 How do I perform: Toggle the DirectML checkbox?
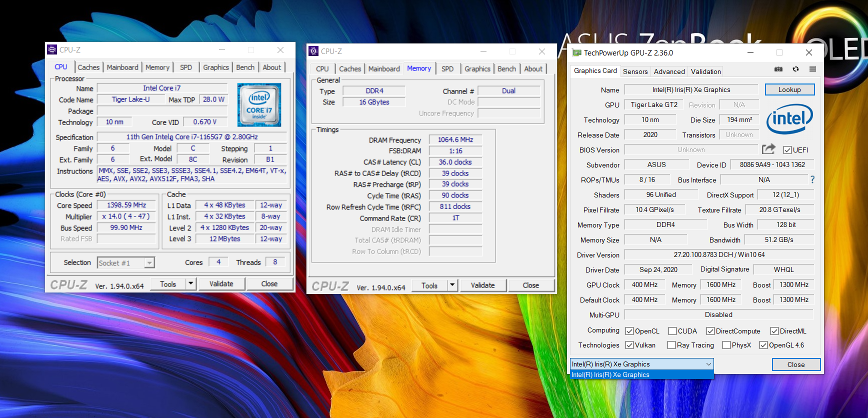click(x=774, y=331)
